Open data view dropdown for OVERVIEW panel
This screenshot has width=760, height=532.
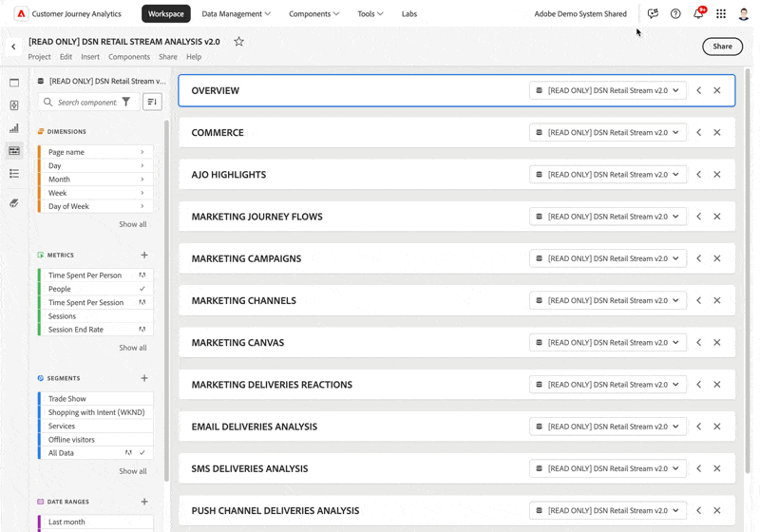(608, 90)
